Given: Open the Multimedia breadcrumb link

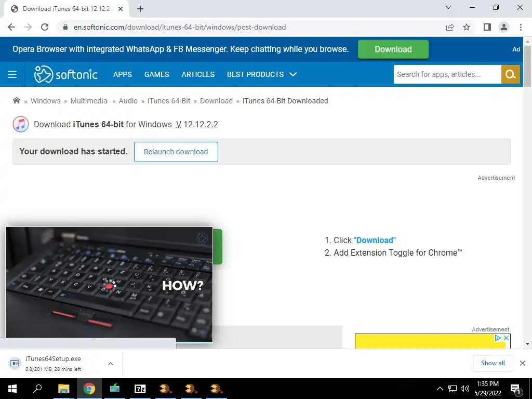Looking at the screenshot, I should click(x=88, y=101).
